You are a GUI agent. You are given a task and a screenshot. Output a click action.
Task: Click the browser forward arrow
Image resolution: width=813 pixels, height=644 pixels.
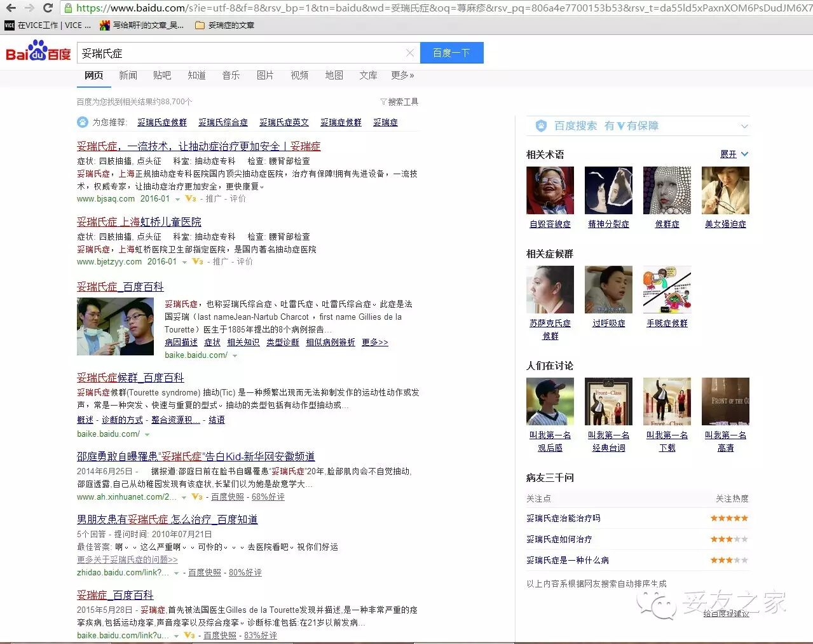tap(29, 8)
